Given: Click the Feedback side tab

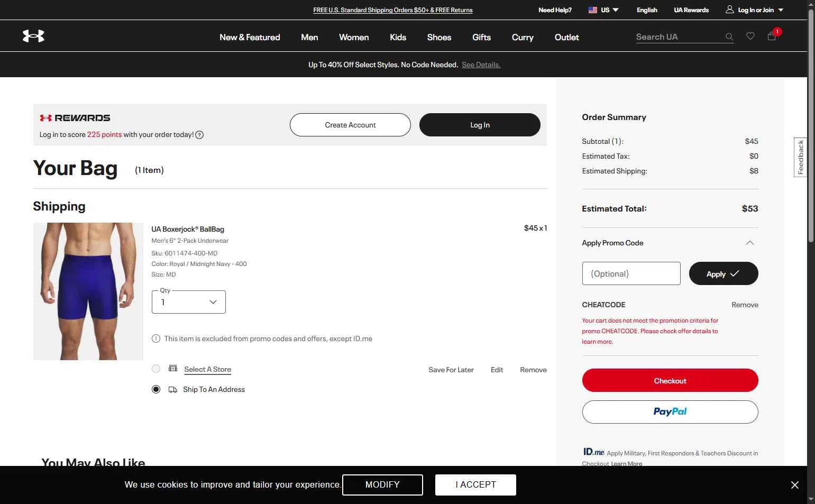Looking at the screenshot, I should click(x=800, y=157).
